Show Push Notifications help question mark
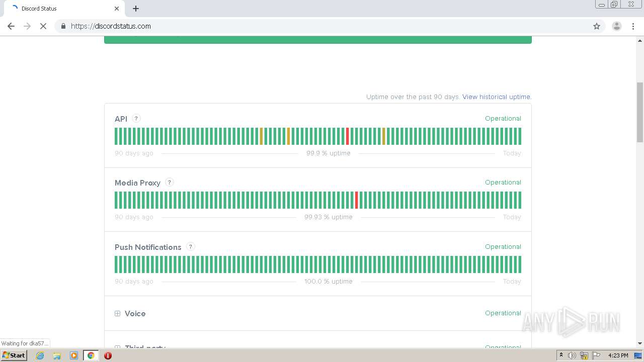The height and width of the screenshot is (362, 644). (x=190, y=247)
